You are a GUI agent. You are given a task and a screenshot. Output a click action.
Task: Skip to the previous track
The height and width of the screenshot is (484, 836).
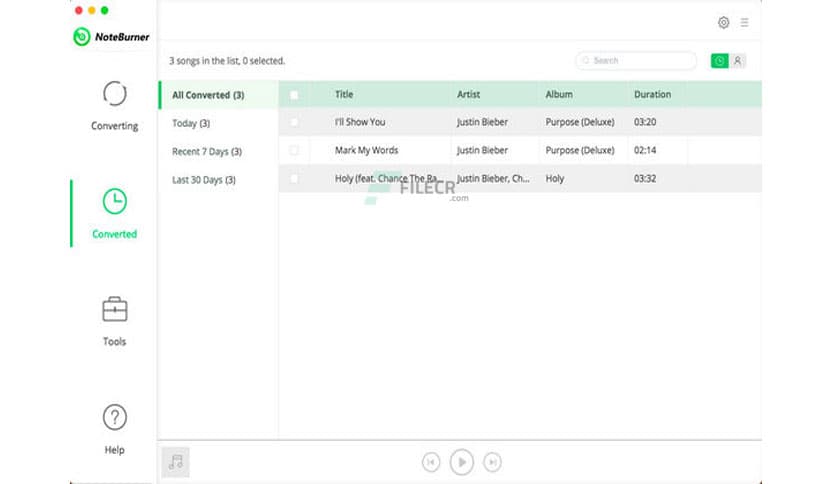point(431,462)
